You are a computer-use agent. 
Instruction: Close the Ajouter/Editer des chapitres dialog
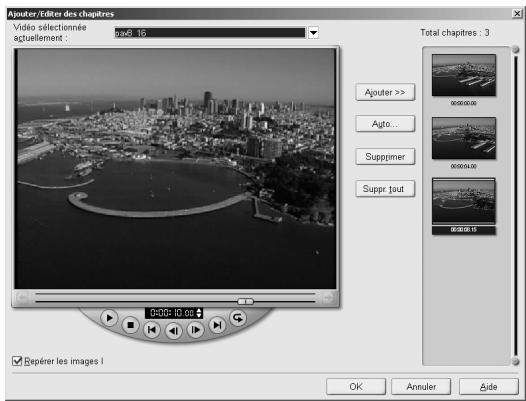(517, 13)
